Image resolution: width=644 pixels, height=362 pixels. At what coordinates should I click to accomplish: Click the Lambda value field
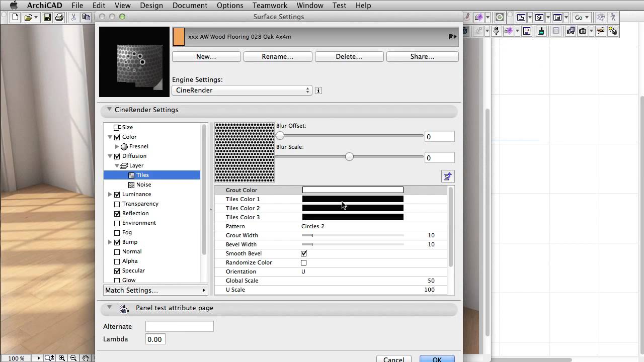[155, 339]
